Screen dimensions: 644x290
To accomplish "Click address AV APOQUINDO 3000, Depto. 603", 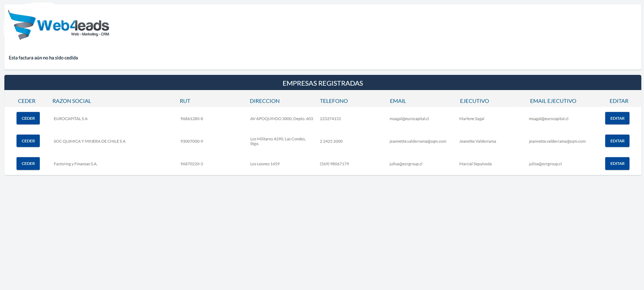I will tap(281, 119).
